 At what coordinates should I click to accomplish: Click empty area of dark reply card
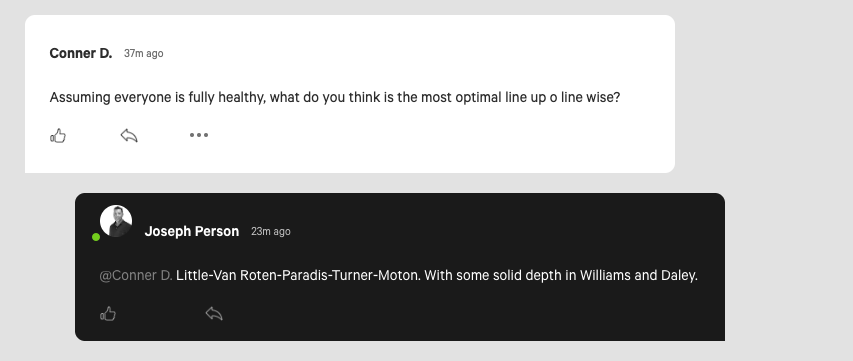[x=462, y=315]
